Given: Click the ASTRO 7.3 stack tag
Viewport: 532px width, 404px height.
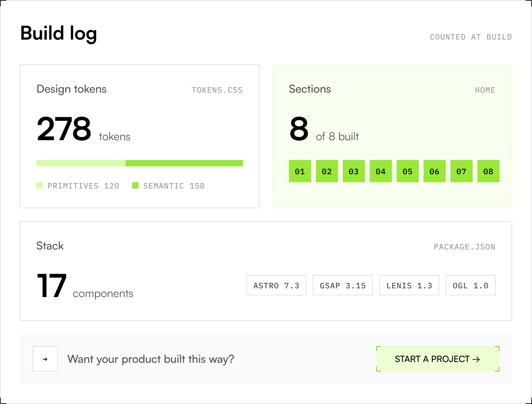Looking at the screenshot, I should (276, 285).
